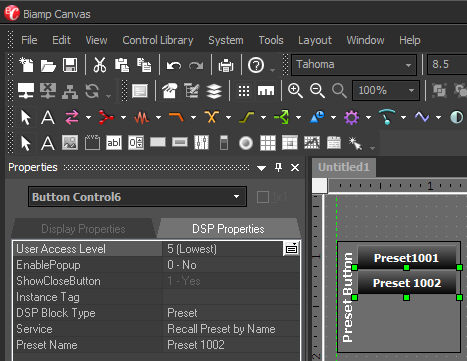Open the System menu
467x361 pixels.
tap(226, 40)
